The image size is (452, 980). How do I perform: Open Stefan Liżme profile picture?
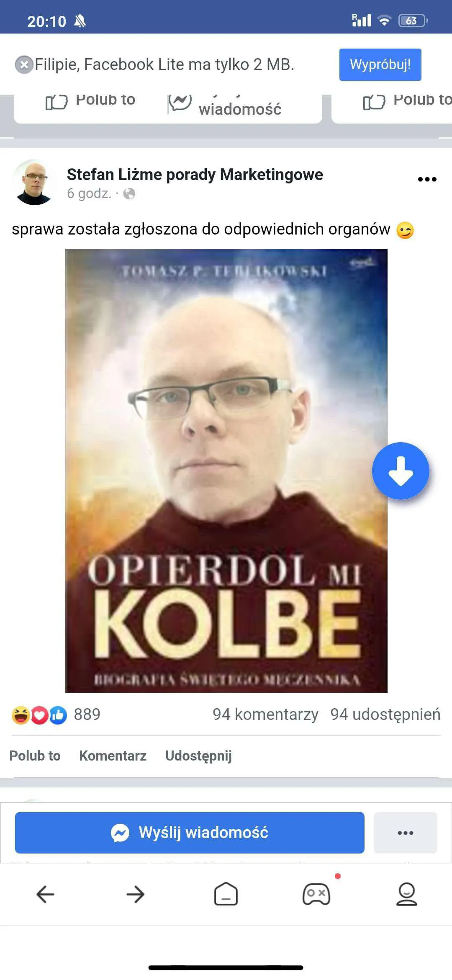click(34, 182)
